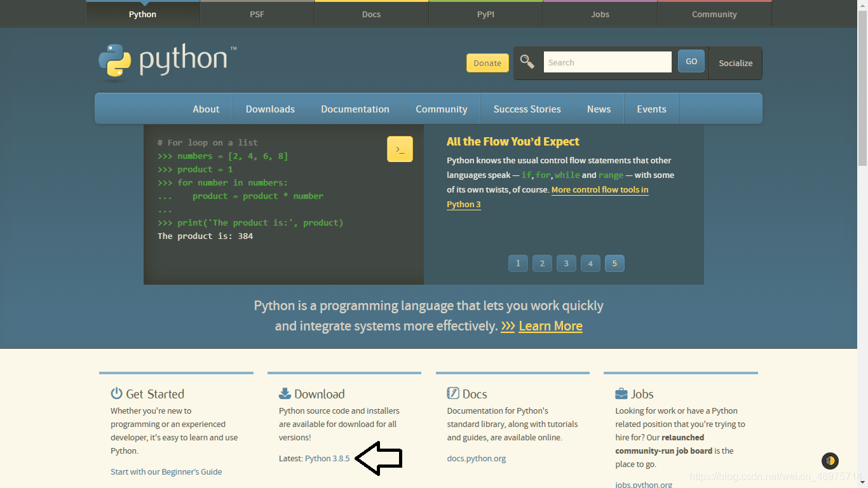Click into the Search input field
The width and height of the screenshot is (868, 488).
pyautogui.click(x=607, y=62)
